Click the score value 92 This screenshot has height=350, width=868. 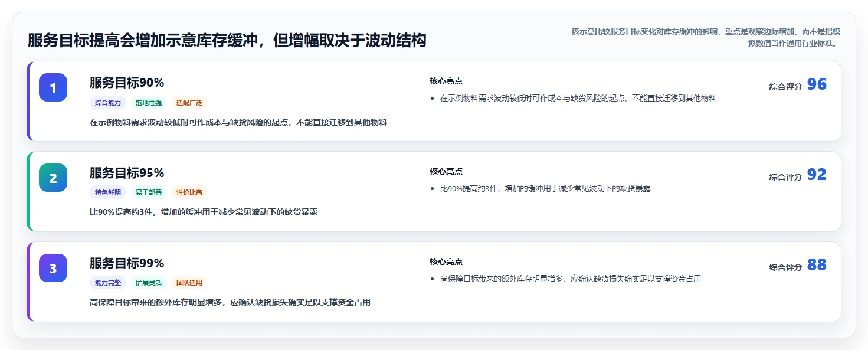pyautogui.click(x=817, y=175)
